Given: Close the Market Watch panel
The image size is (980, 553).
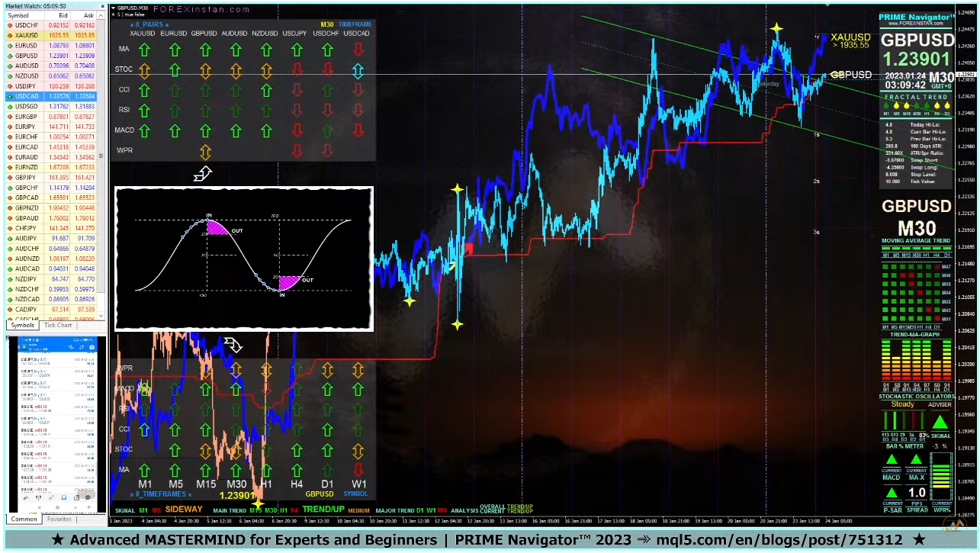Looking at the screenshot, I should 102,5.
